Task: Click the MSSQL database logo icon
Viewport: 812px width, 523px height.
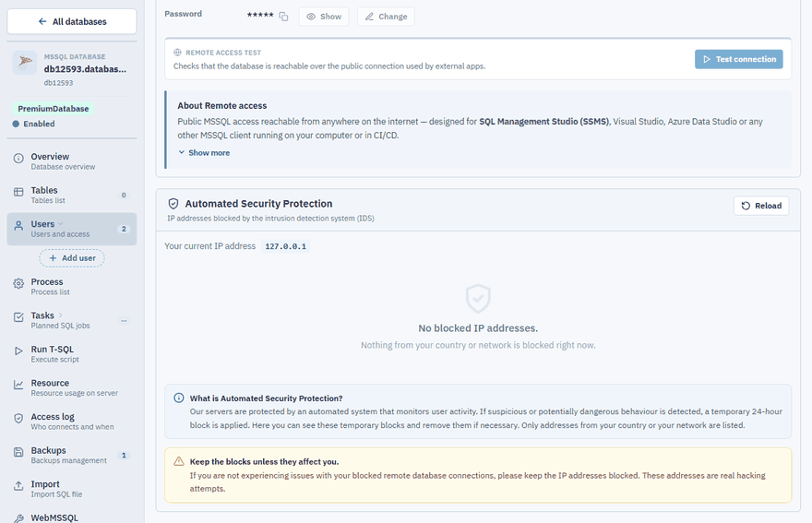Action: tap(24, 63)
